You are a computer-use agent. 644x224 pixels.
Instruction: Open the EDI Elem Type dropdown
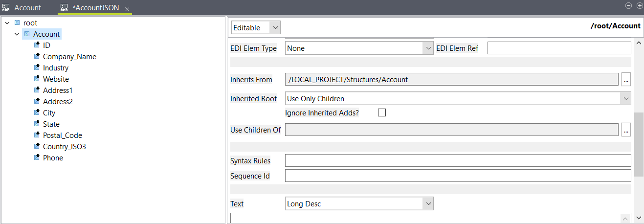[359, 48]
